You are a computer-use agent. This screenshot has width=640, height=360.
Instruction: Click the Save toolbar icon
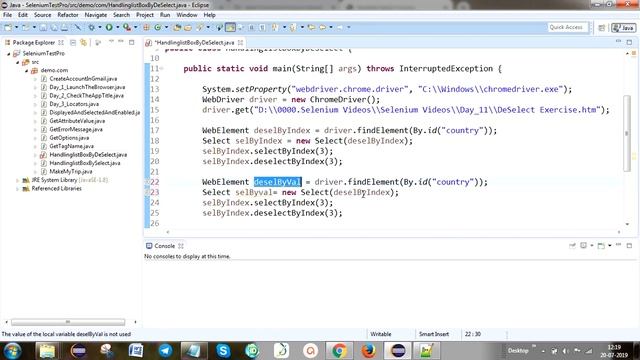coord(43,27)
